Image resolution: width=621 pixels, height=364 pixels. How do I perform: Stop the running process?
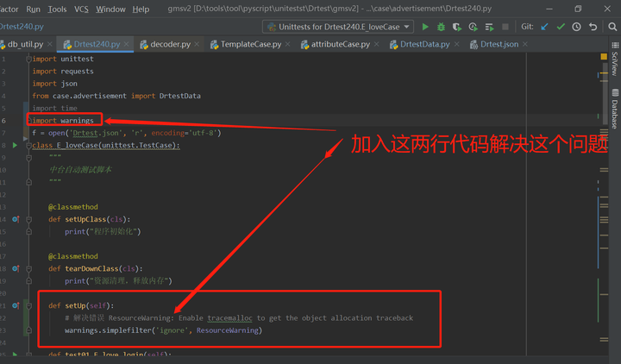[x=505, y=27]
